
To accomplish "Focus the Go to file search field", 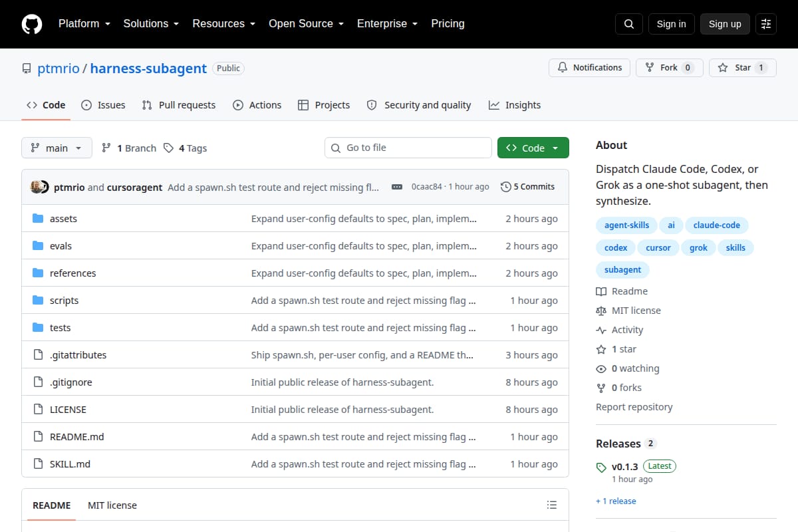I will 408,148.
